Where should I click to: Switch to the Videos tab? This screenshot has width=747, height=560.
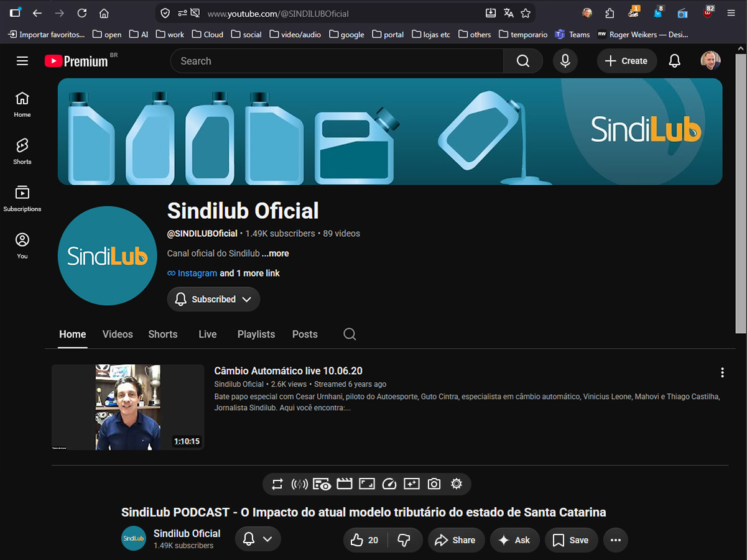[118, 334]
